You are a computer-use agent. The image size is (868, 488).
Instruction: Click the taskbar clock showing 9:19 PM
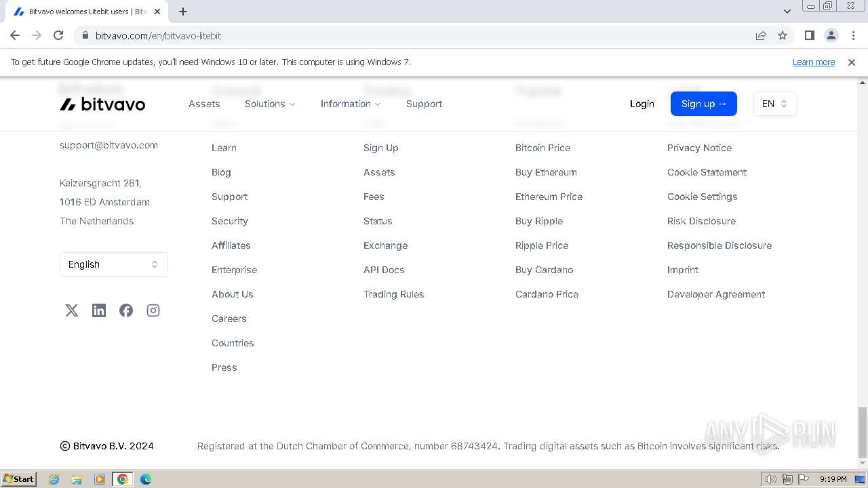pos(833,479)
